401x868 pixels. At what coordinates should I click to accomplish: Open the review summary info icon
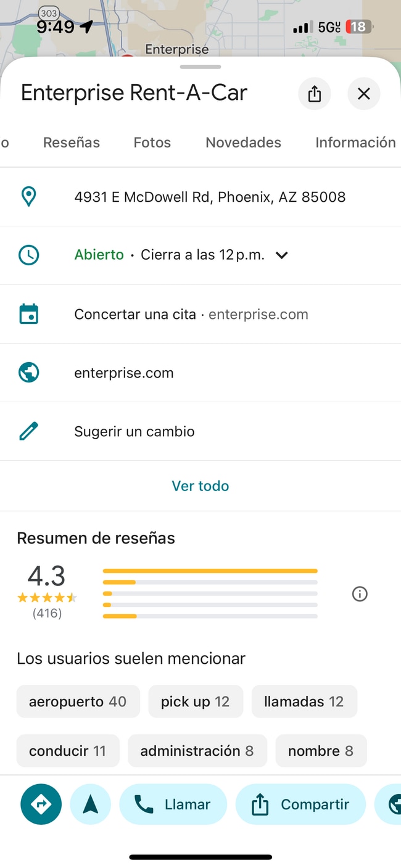360,594
